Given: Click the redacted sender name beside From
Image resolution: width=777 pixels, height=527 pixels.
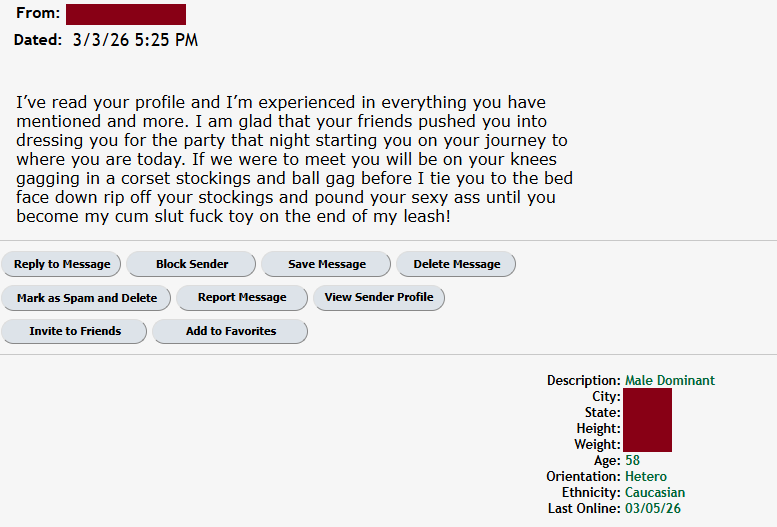Looking at the screenshot, I should pyautogui.click(x=126, y=14).
